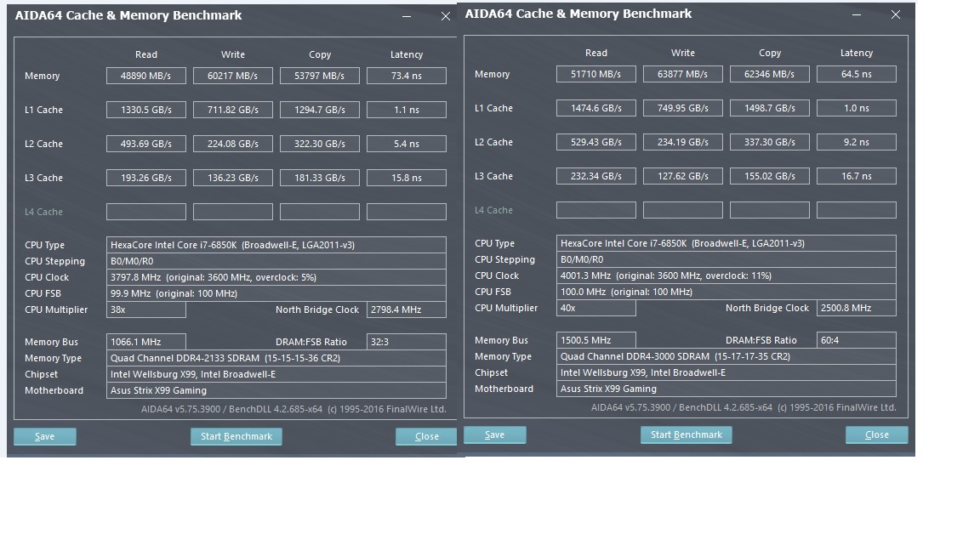Image resolution: width=980 pixels, height=551 pixels.
Task: Close the right AIDA64 window via X
Action: click(x=896, y=14)
